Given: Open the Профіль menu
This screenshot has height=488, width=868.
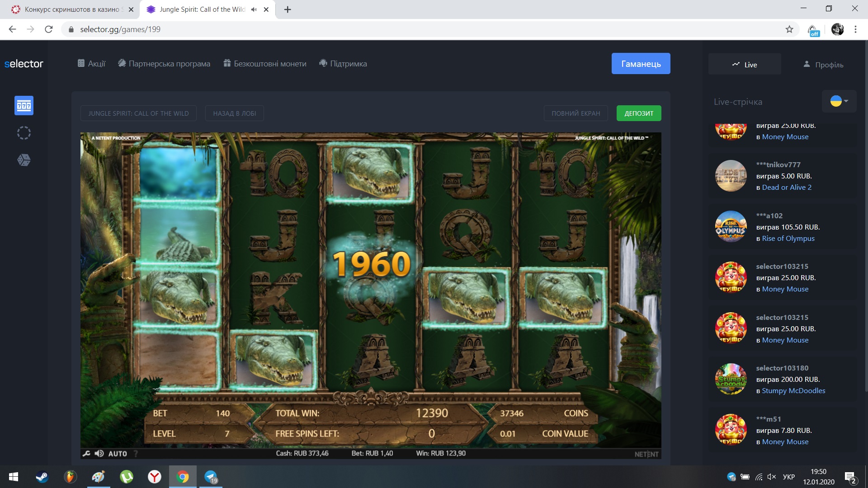Looking at the screenshot, I should pyautogui.click(x=823, y=65).
